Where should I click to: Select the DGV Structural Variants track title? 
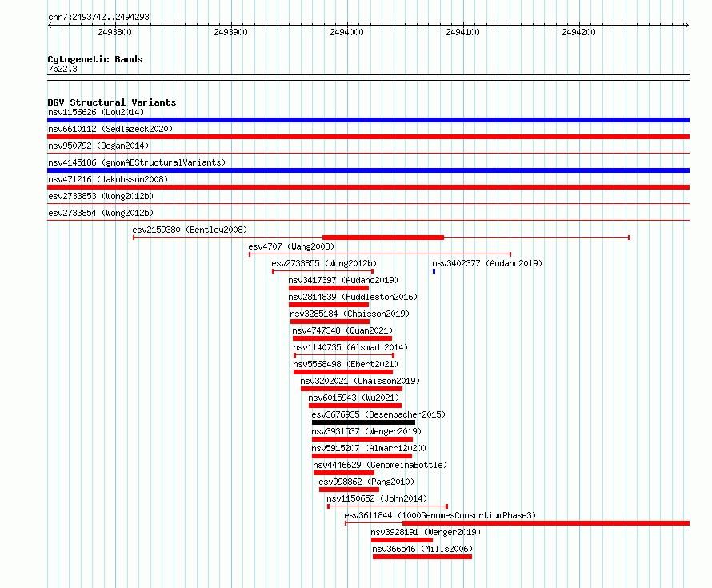112,102
